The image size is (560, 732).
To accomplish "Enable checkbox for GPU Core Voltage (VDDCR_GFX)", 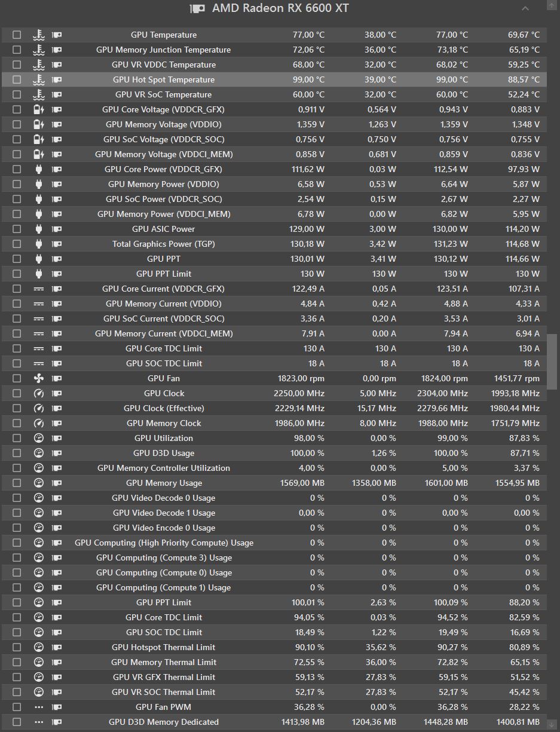I will click(17, 109).
